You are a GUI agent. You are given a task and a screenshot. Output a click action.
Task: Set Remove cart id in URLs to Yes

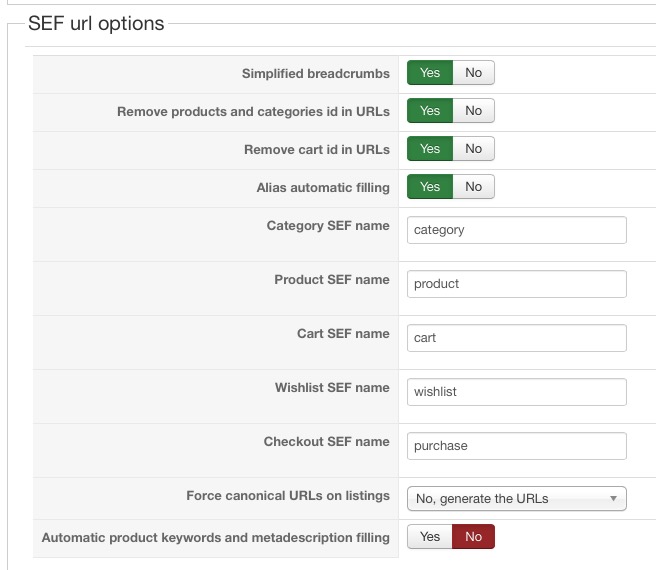[x=430, y=149]
